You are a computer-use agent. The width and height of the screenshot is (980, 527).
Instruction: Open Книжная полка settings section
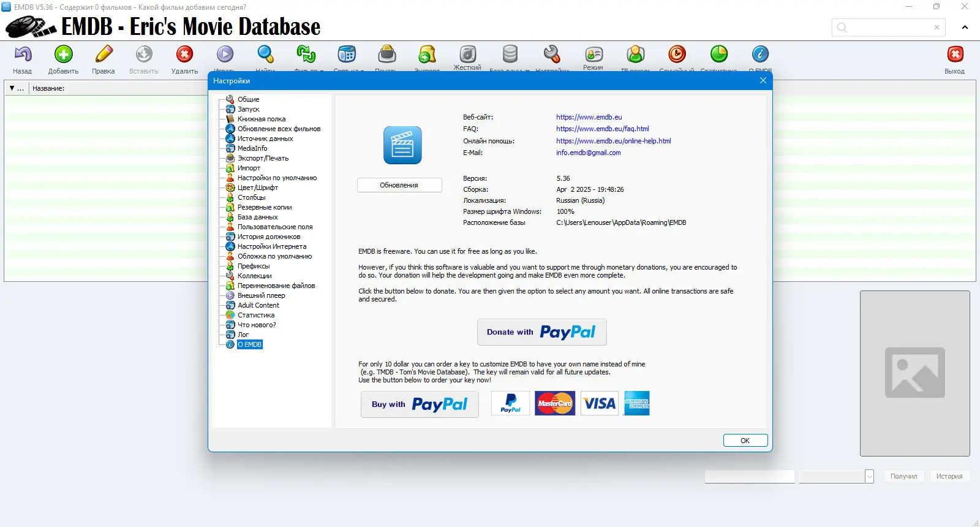[x=262, y=119]
